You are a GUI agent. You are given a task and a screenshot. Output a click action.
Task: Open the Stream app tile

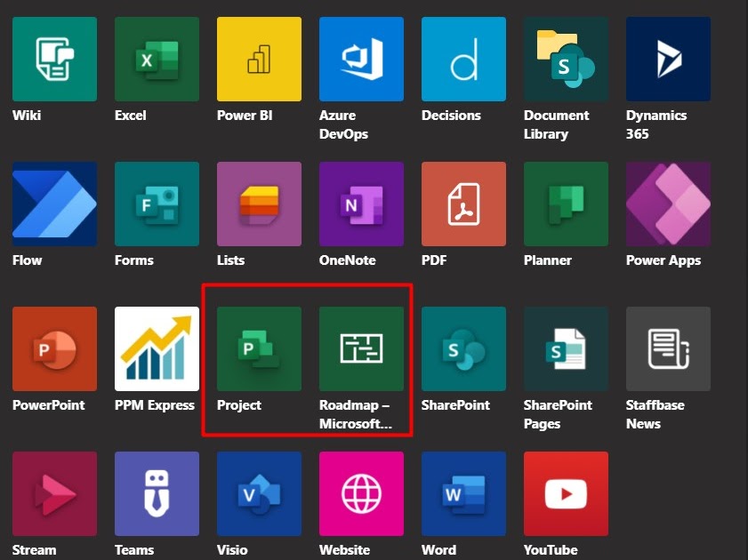[x=54, y=493]
